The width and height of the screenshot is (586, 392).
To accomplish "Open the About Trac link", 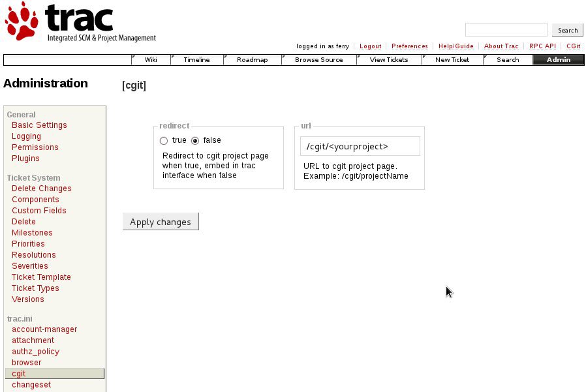I will (x=501, y=46).
